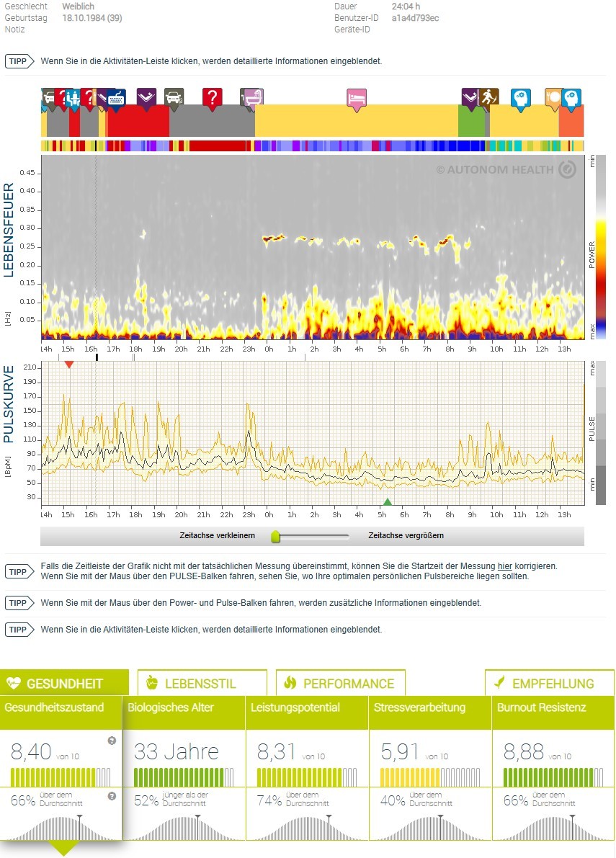Click the brown walking person activity marker
Screen dimensions: 616x858
489,97
